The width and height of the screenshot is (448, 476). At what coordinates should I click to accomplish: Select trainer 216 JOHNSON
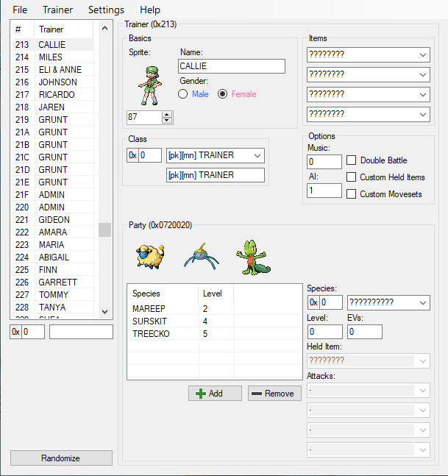pos(54,82)
